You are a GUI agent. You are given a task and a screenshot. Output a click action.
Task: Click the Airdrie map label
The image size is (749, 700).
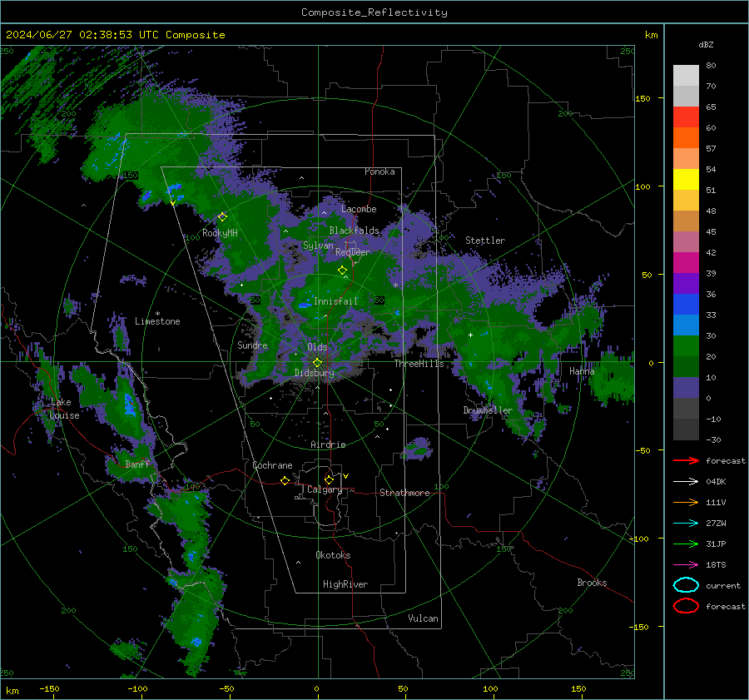328,444
